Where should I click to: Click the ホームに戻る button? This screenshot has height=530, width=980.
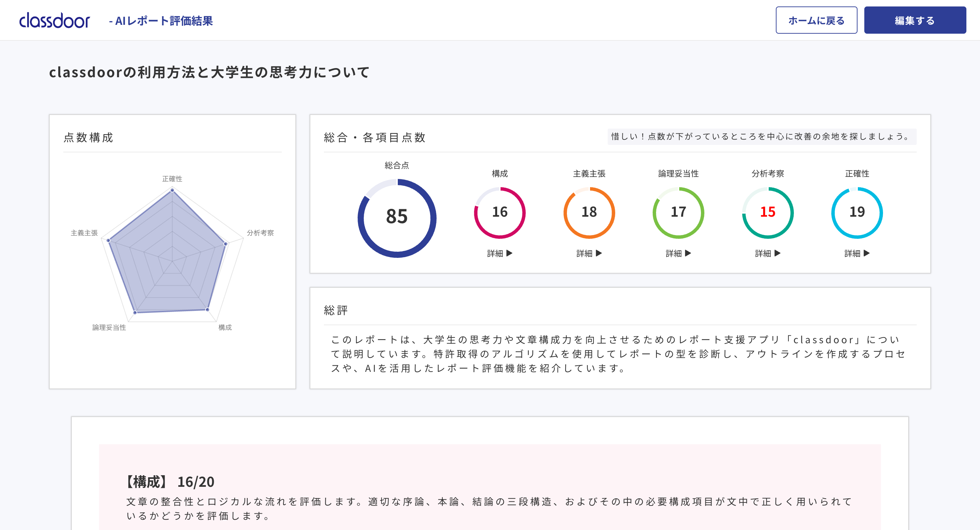point(816,20)
